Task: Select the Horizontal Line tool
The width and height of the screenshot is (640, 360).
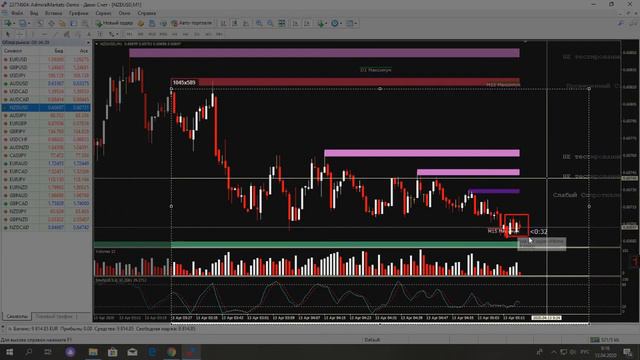Action: [x=44, y=34]
